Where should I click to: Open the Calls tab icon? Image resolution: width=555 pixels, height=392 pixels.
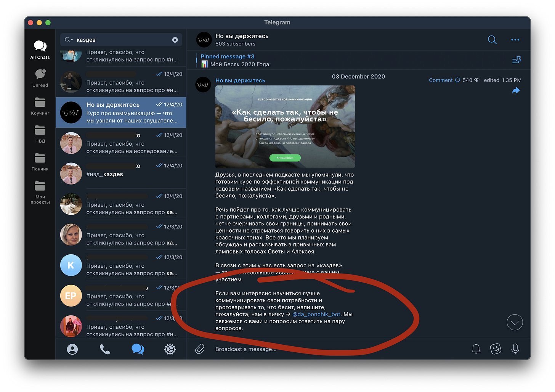[105, 349]
